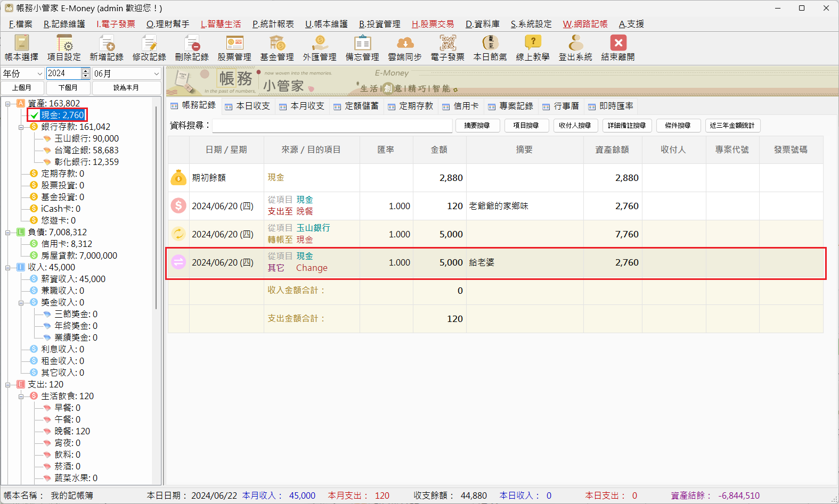
Task: Toggle the 現金 checkmark in tree
Action: tap(34, 115)
